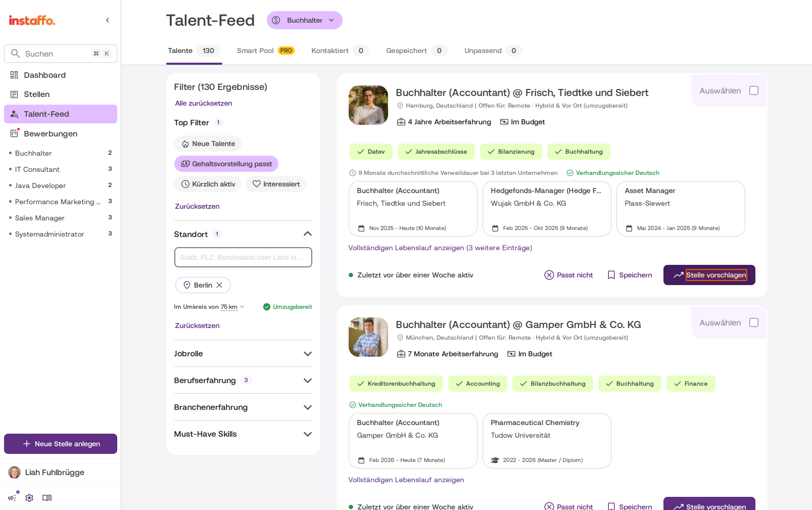Collapse the sidebar with the chevron icon
The image size is (812, 510).
[x=108, y=20]
